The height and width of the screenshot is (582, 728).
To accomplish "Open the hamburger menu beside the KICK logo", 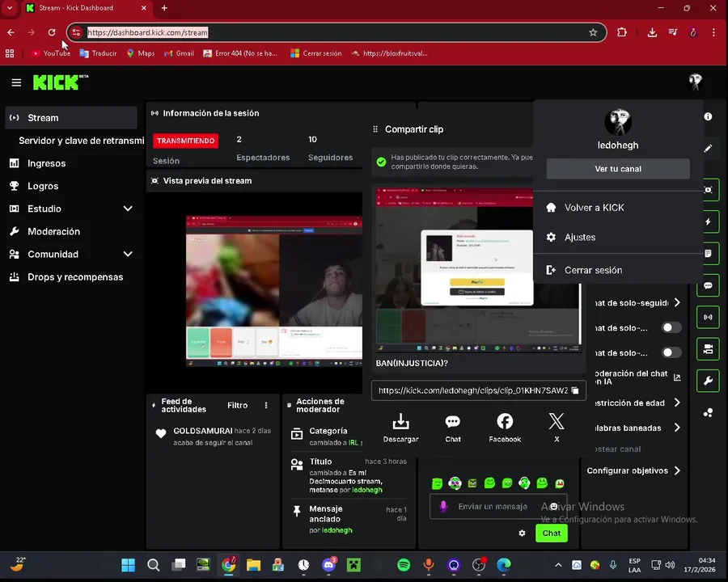I will (x=16, y=82).
